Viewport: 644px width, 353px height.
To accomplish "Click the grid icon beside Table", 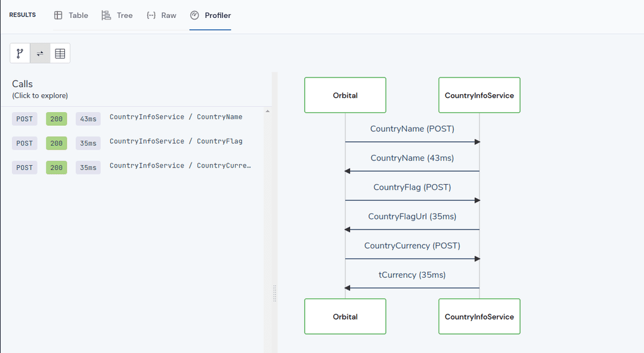I will tap(57, 14).
